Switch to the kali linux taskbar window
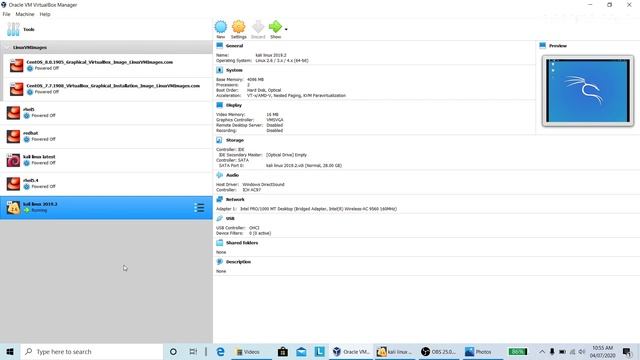The width and height of the screenshot is (640, 360). pos(394,351)
